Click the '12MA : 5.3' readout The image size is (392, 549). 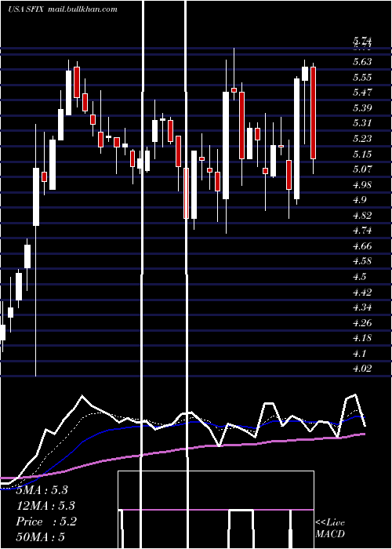coord(45,506)
